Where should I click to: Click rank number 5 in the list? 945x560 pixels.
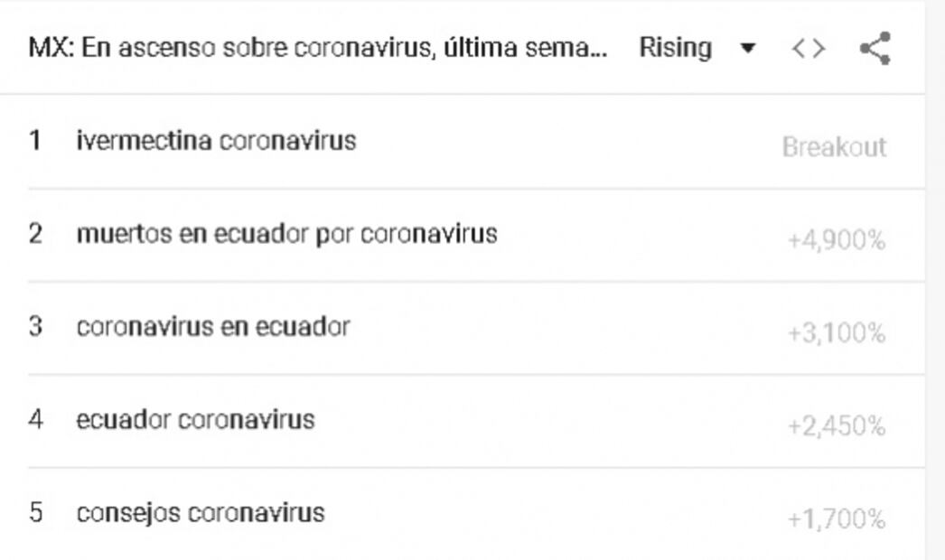tap(35, 513)
